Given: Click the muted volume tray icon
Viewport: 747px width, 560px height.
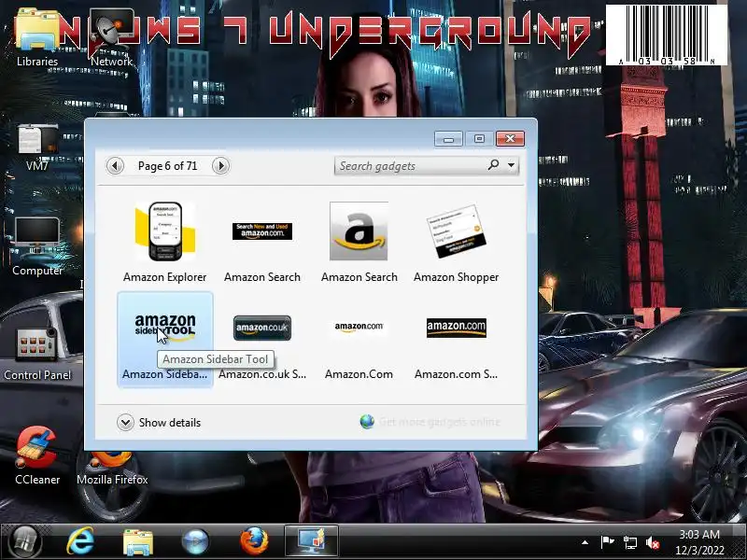Looking at the screenshot, I should coord(652,543).
